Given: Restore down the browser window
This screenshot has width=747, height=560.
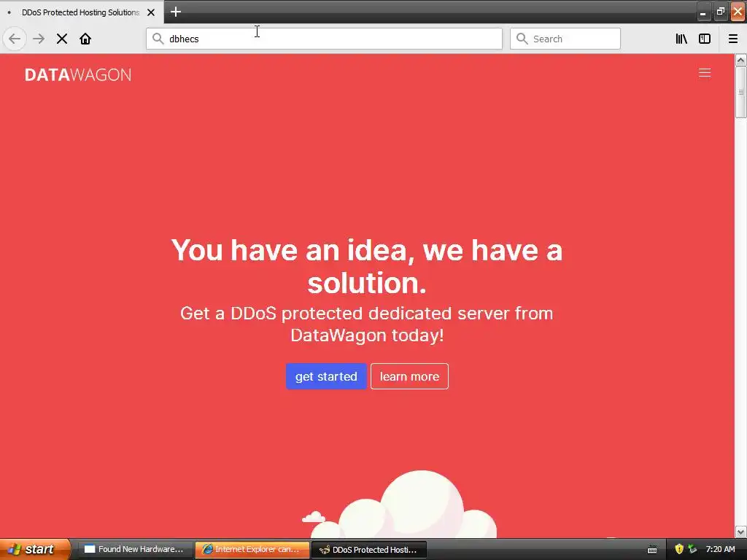Looking at the screenshot, I should 720,12.
